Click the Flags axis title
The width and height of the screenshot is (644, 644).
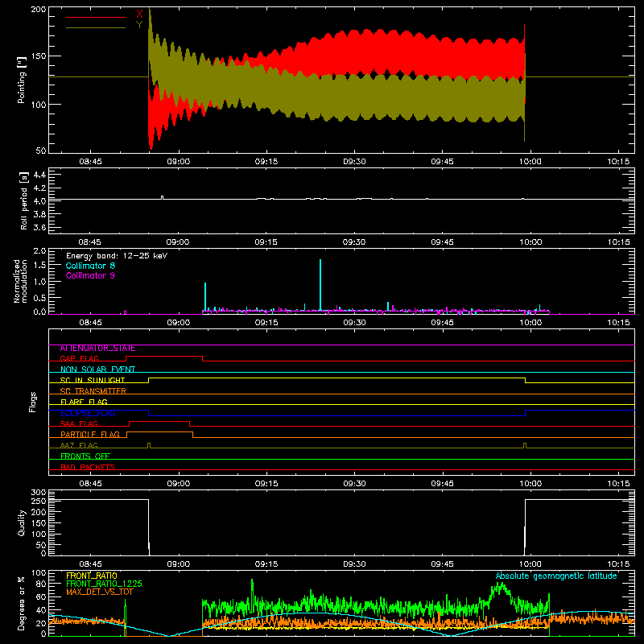(32, 402)
